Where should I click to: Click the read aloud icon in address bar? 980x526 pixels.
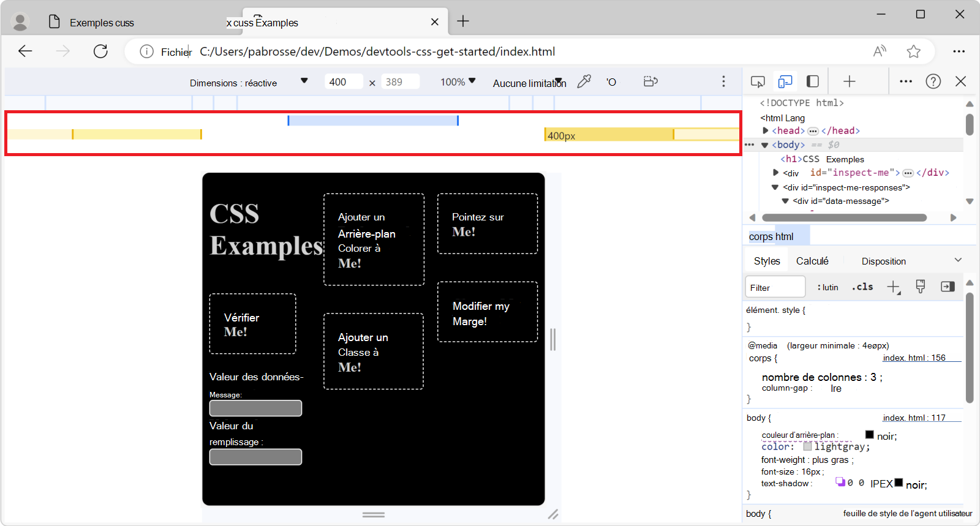tap(880, 51)
